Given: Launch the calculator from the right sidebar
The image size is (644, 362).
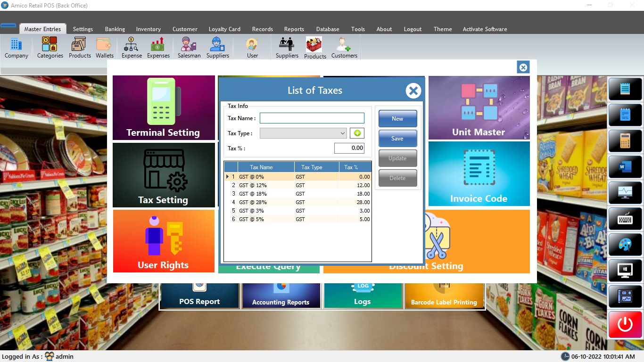Looking at the screenshot, I should coord(625,141).
